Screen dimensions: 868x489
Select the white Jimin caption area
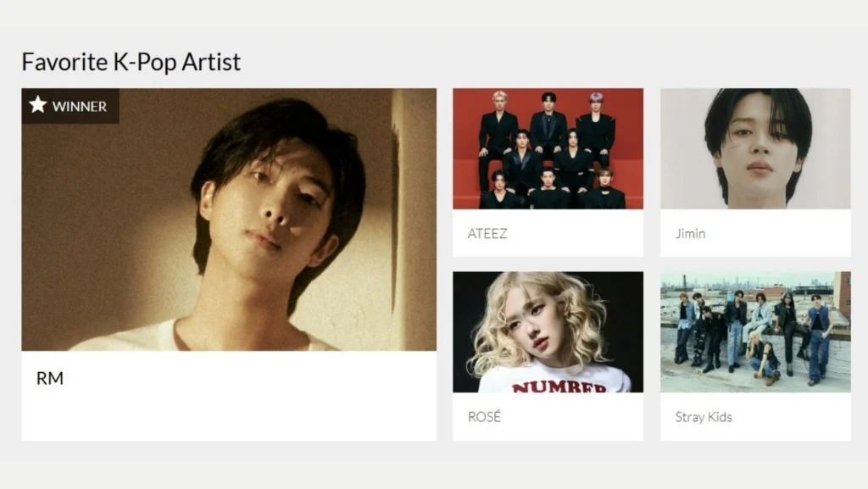(755, 233)
